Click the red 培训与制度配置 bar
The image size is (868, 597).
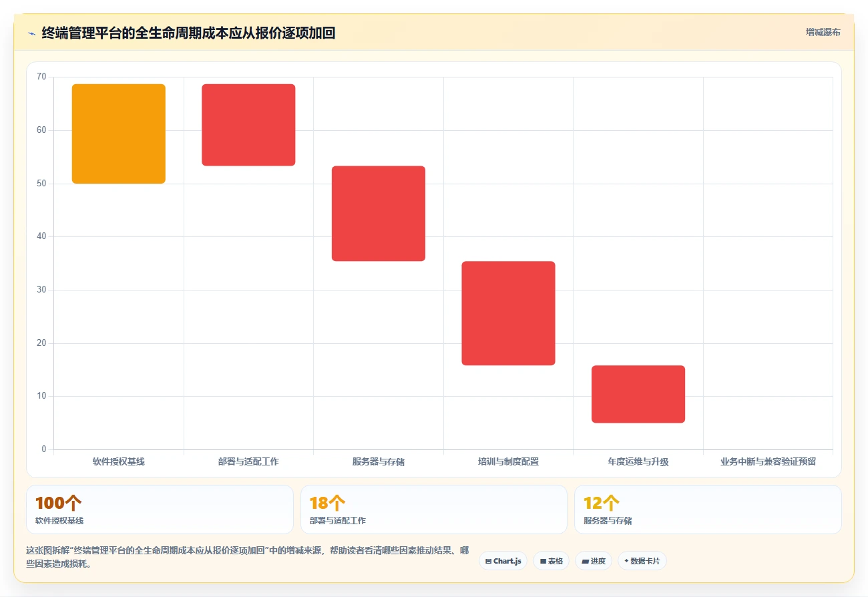(508, 313)
